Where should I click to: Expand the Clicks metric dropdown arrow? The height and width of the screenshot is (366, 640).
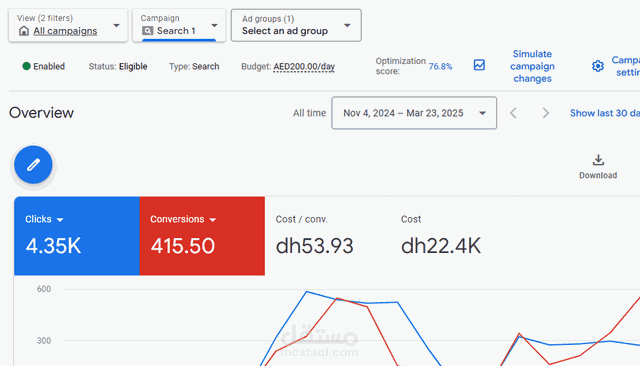click(60, 220)
